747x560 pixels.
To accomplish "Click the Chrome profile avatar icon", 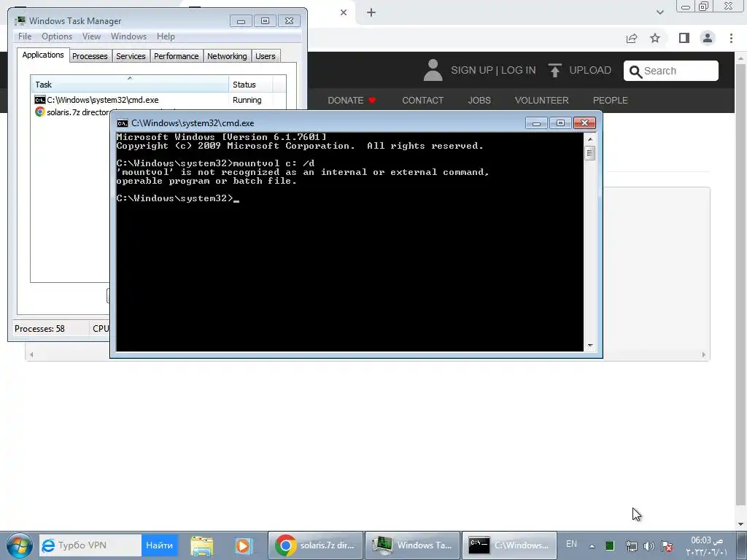I will [x=708, y=38].
